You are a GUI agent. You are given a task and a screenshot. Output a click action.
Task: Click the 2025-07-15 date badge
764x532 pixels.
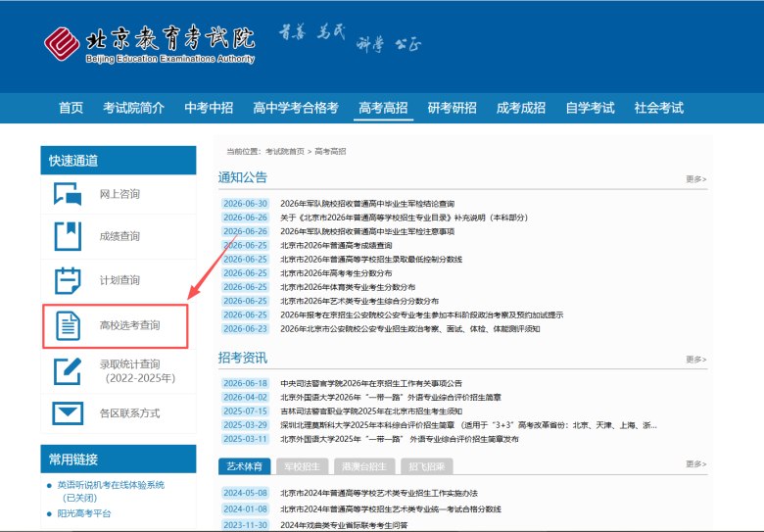coord(245,411)
